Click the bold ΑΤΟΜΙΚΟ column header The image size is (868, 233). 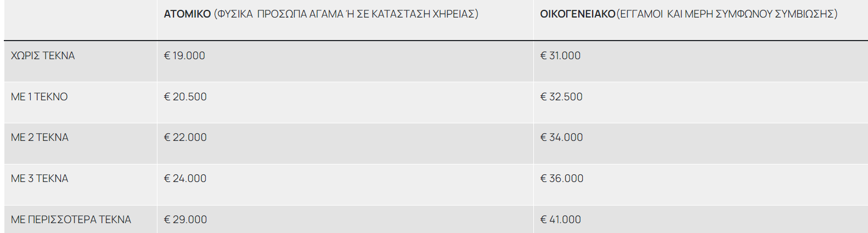[187, 14]
